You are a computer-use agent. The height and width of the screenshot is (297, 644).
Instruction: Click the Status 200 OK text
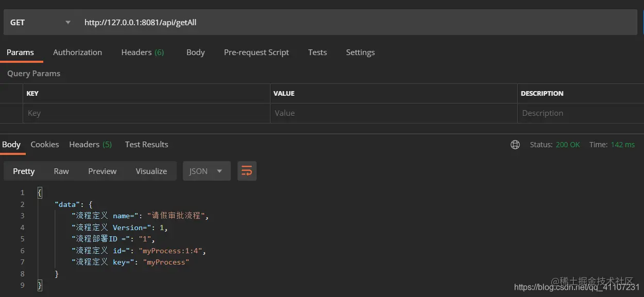click(x=555, y=145)
